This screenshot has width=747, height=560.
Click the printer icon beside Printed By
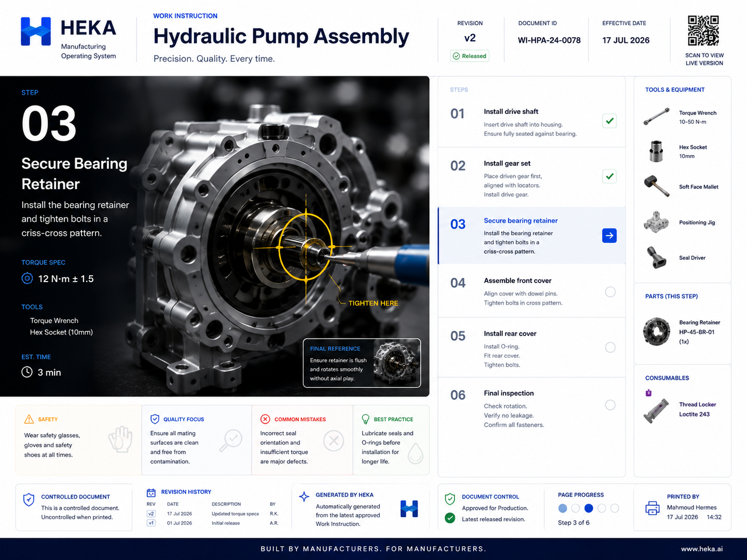click(x=653, y=508)
